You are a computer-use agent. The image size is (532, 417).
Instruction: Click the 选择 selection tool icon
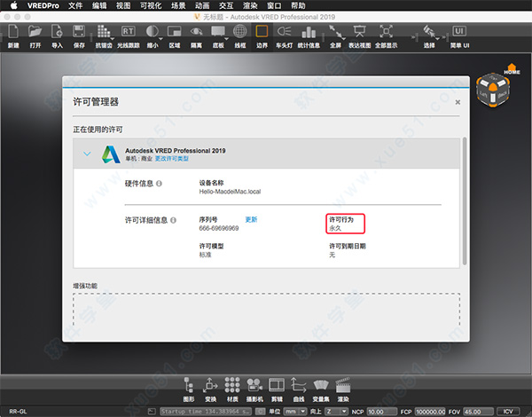coord(429,32)
